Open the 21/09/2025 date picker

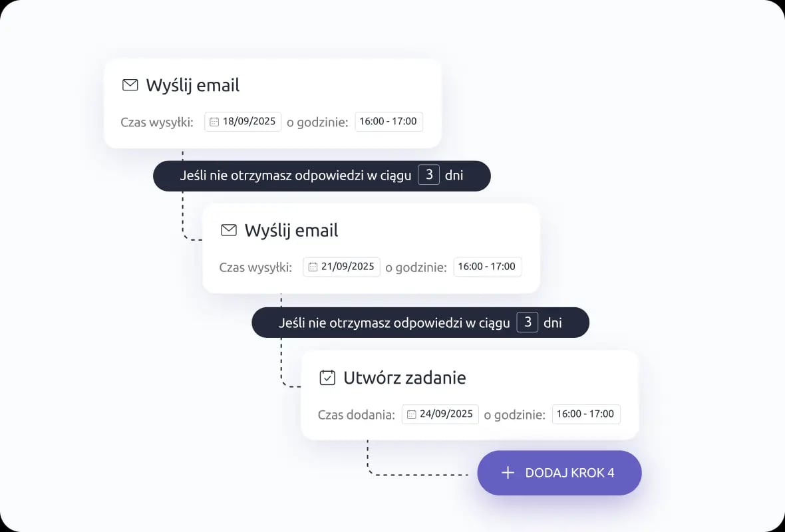(341, 267)
